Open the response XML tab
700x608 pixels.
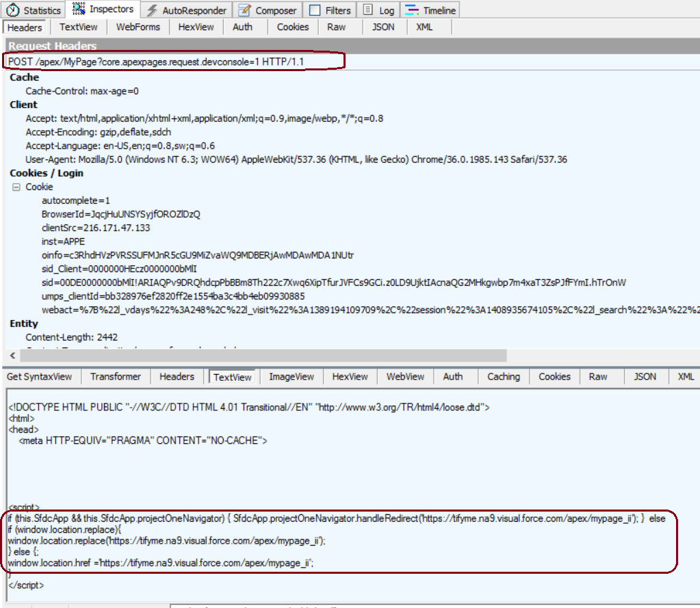(686, 376)
